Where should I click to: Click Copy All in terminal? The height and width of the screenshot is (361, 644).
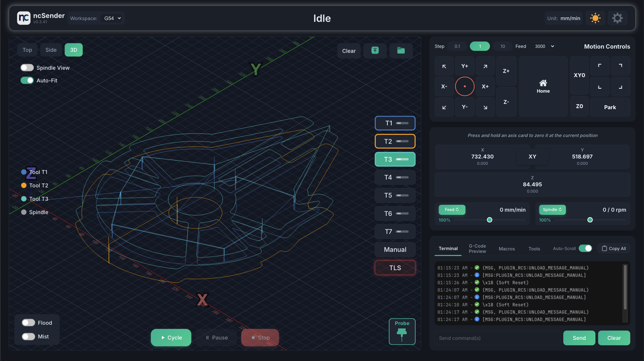(x=614, y=248)
